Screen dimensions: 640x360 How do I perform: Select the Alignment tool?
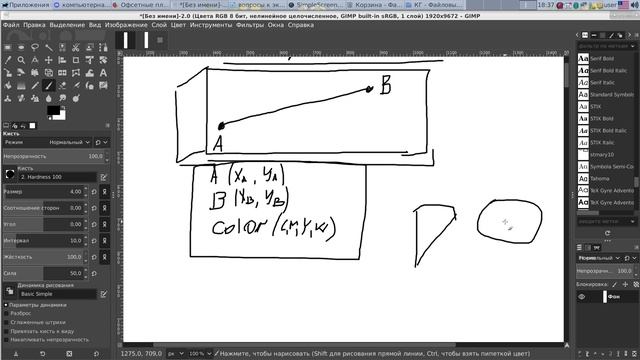(x=62, y=60)
